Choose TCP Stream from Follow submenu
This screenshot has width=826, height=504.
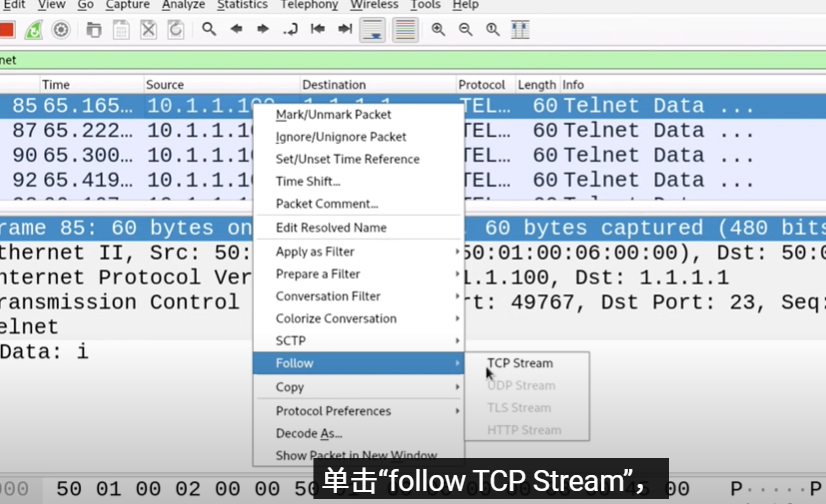coord(520,363)
